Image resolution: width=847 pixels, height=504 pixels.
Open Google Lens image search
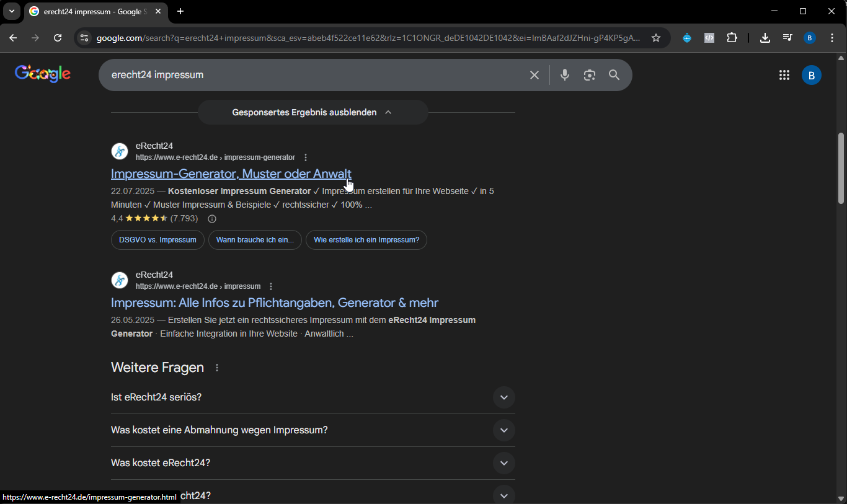(x=589, y=75)
